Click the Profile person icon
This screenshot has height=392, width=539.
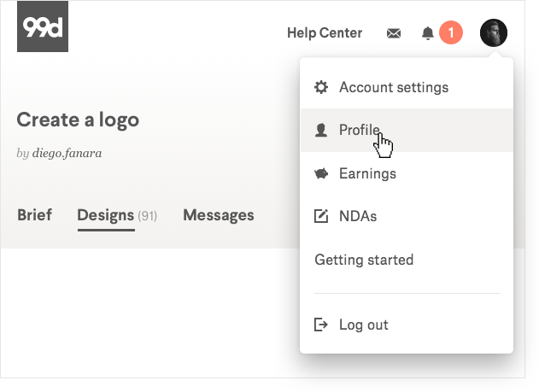(x=321, y=130)
